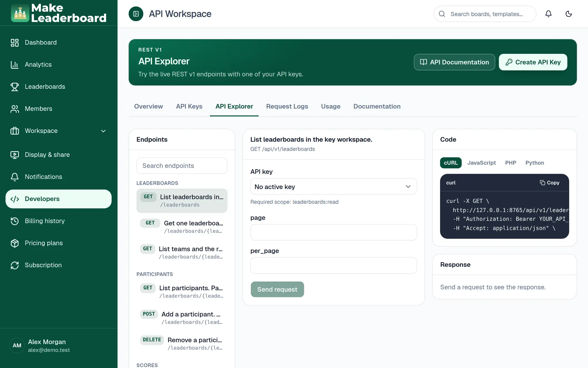Open the Request Logs tab
The width and height of the screenshot is (588, 368).
[x=287, y=107]
